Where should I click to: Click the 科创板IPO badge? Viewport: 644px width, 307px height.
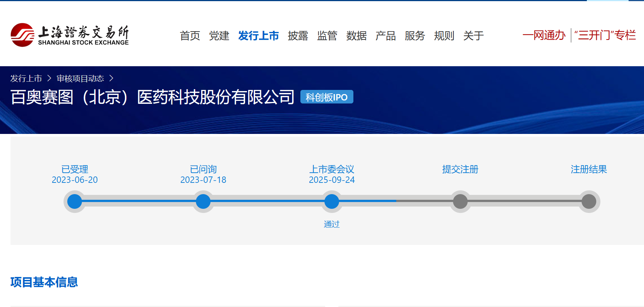coord(326,97)
